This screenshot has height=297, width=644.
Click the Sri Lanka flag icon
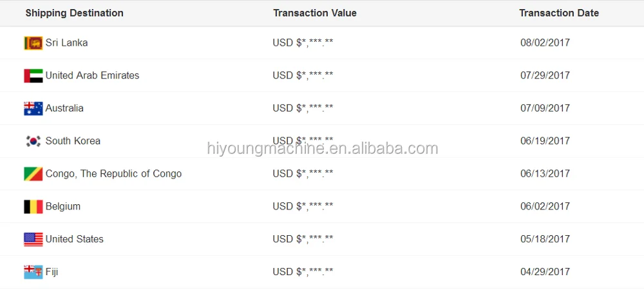tap(33, 43)
